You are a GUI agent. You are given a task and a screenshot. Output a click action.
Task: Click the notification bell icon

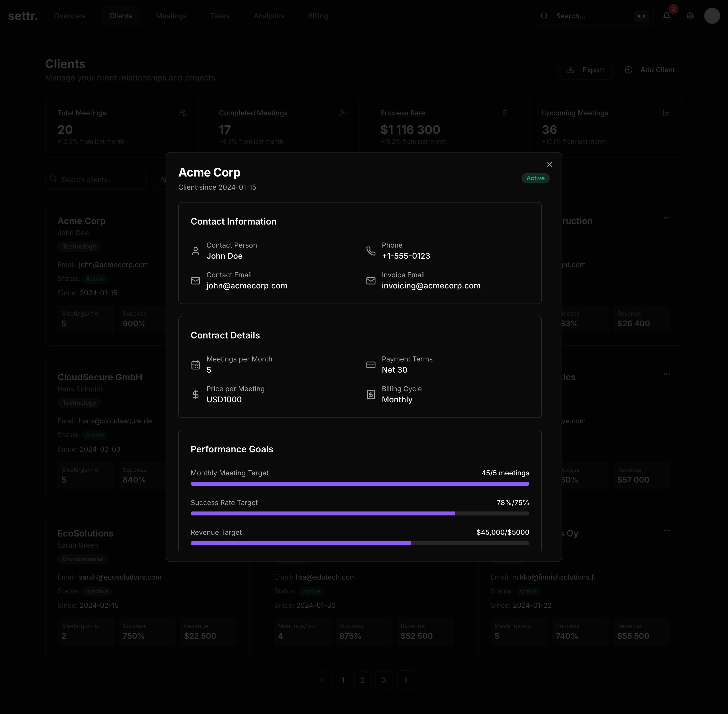pyautogui.click(x=667, y=16)
